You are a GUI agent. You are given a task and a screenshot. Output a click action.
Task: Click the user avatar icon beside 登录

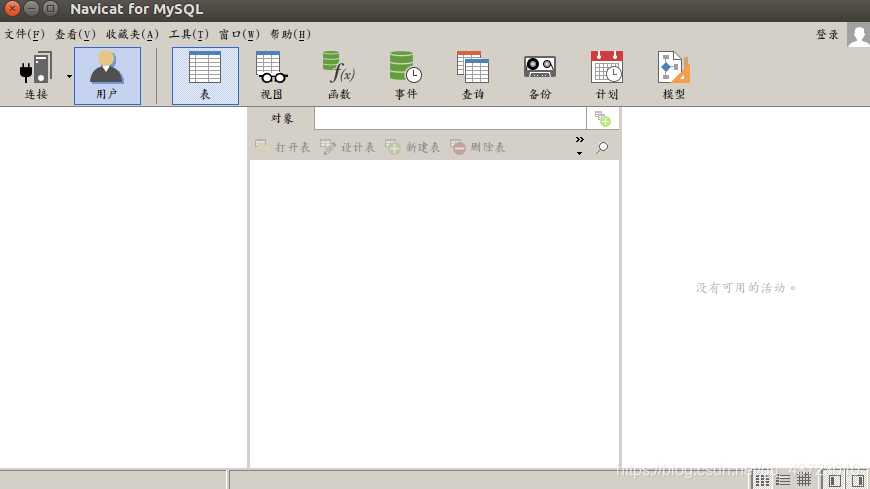coord(858,34)
